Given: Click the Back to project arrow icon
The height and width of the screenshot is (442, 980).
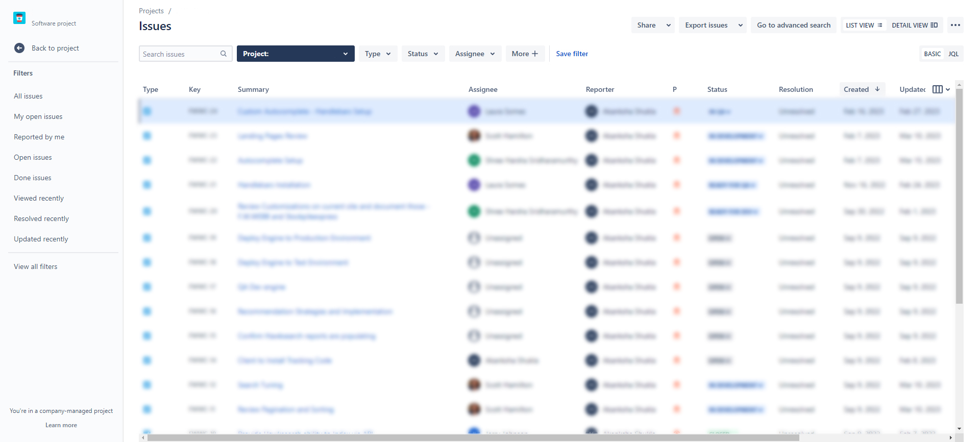Looking at the screenshot, I should (19, 48).
